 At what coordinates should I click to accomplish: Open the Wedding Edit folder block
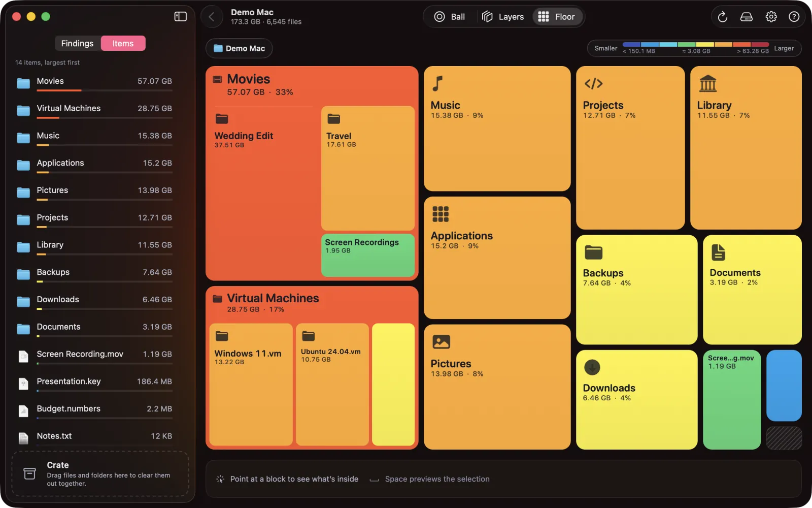[263, 192]
